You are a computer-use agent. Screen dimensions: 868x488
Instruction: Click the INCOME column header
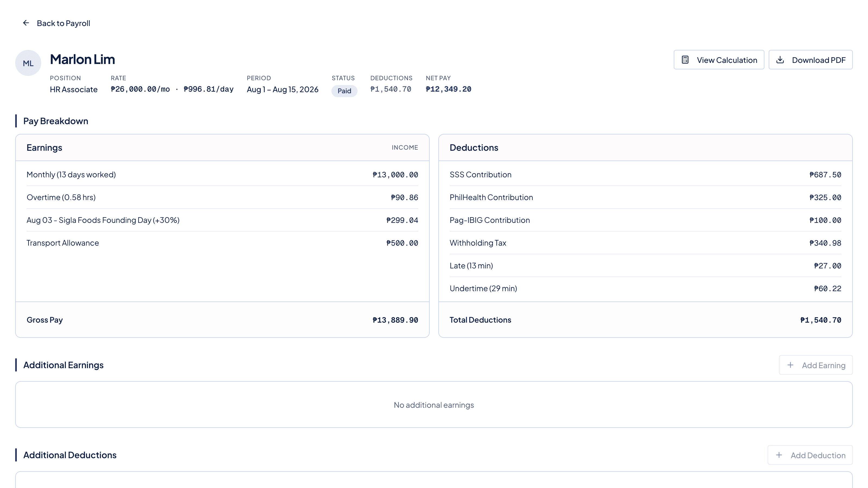[405, 147]
